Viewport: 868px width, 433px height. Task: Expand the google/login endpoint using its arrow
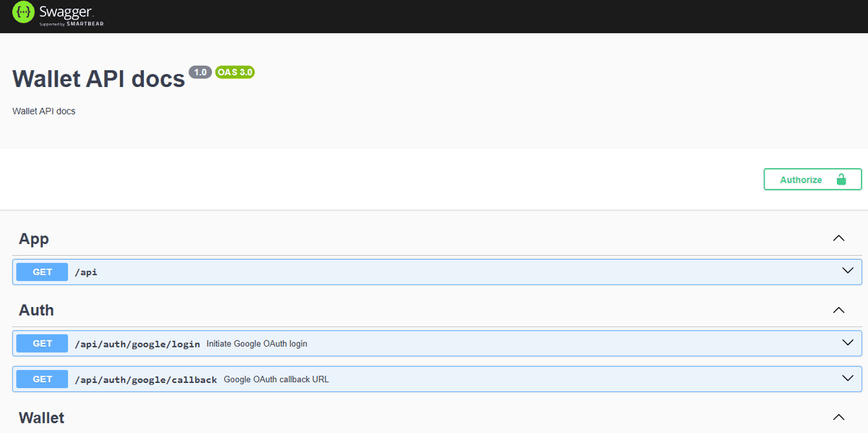click(x=848, y=342)
